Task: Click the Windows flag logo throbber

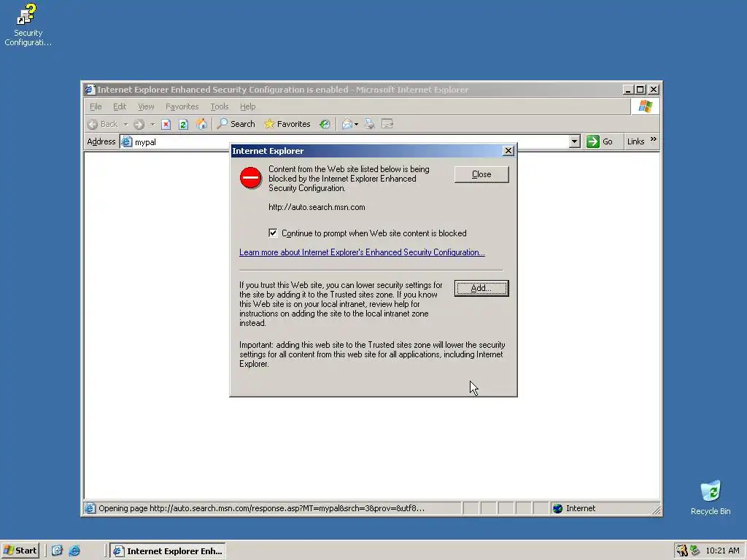Action: [x=646, y=106]
